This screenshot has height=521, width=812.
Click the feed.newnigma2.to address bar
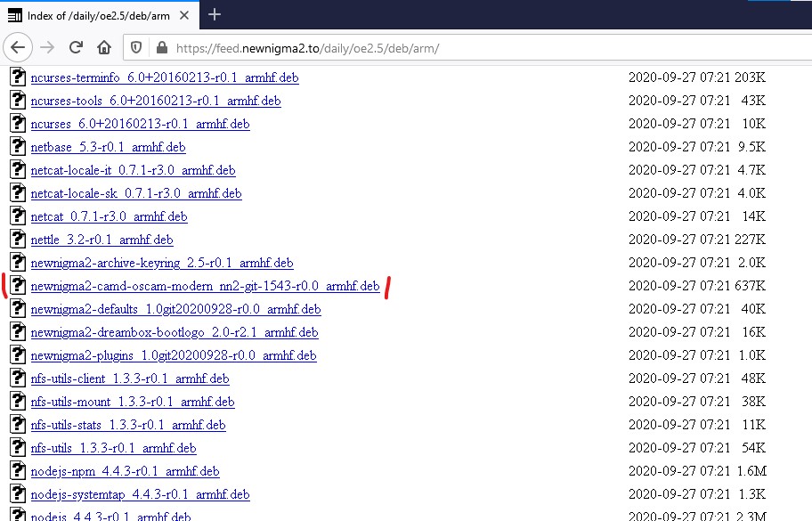click(466, 48)
